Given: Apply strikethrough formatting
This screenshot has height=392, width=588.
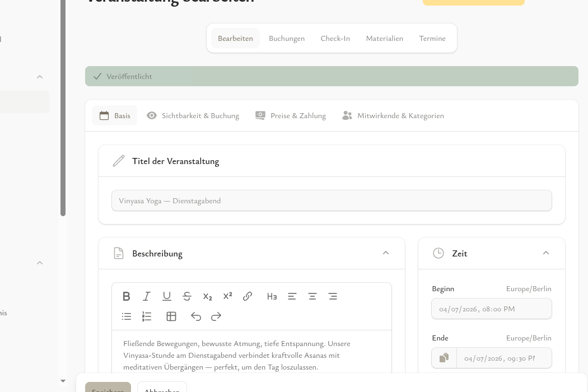Looking at the screenshot, I should [187, 296].
